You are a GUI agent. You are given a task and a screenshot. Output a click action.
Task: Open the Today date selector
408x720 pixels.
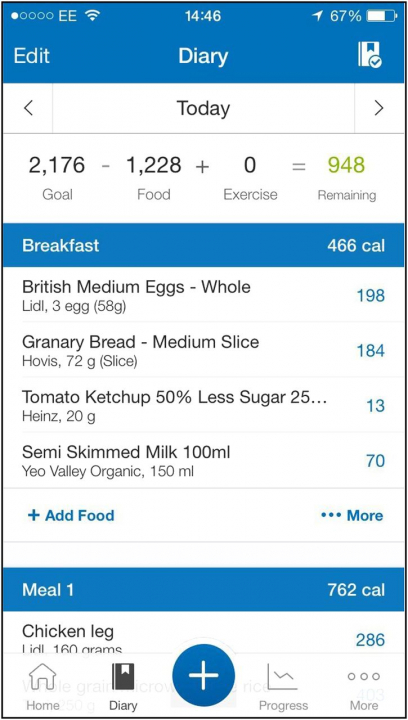[x=203, y=108]
